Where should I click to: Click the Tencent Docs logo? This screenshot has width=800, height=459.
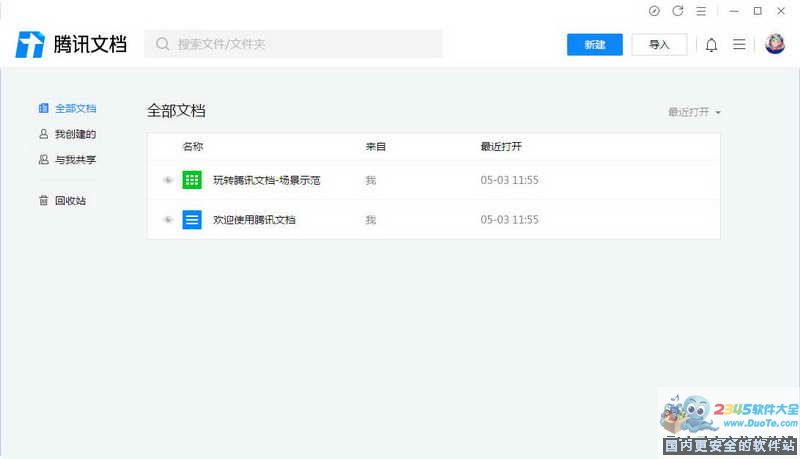click(x=71, y=44)
